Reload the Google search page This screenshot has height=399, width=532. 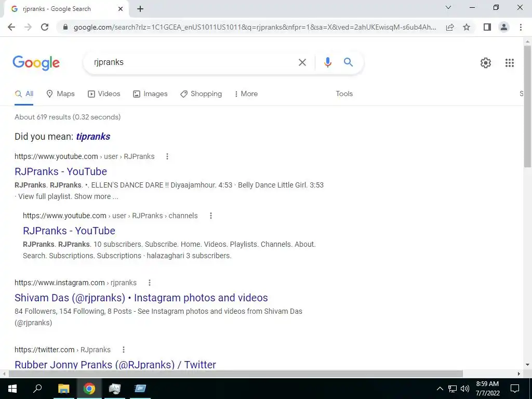tap(45, 27)
